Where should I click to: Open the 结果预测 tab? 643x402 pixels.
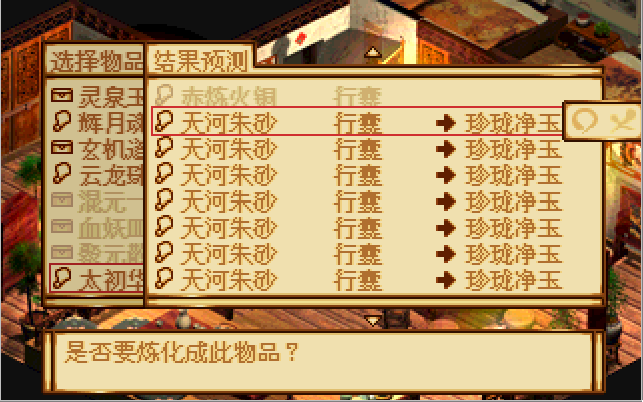click(x=201, y=62)
